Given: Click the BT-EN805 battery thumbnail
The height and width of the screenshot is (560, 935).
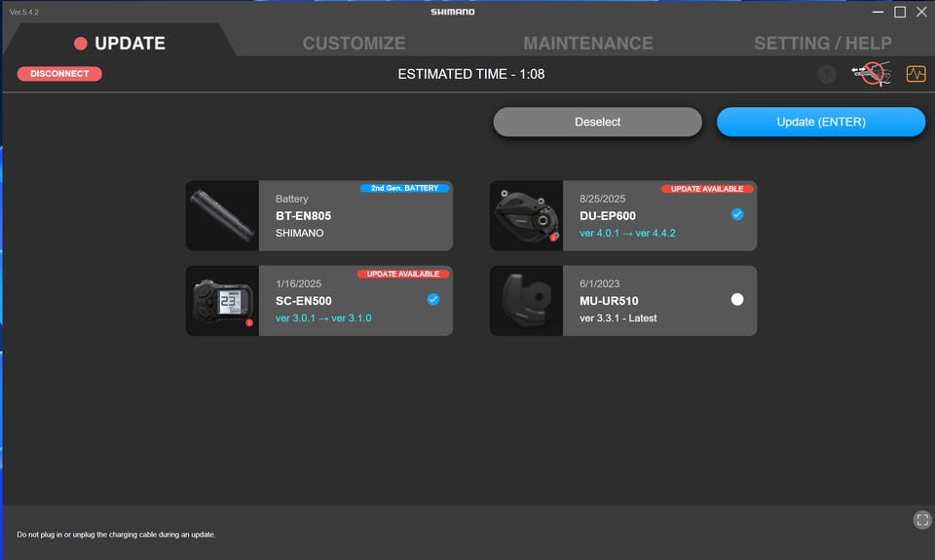Looking at the screenshot, I should coord(222,216).
